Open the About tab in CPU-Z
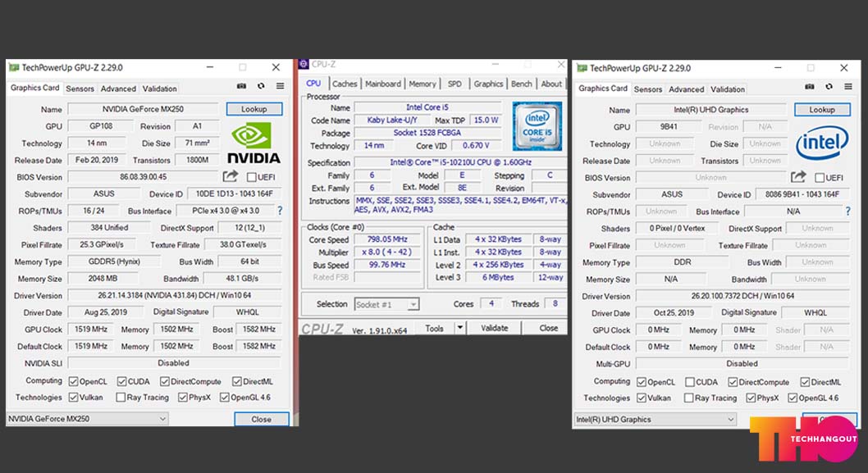Viewport: 868px width, 473px height. click(x=551, y=84)
